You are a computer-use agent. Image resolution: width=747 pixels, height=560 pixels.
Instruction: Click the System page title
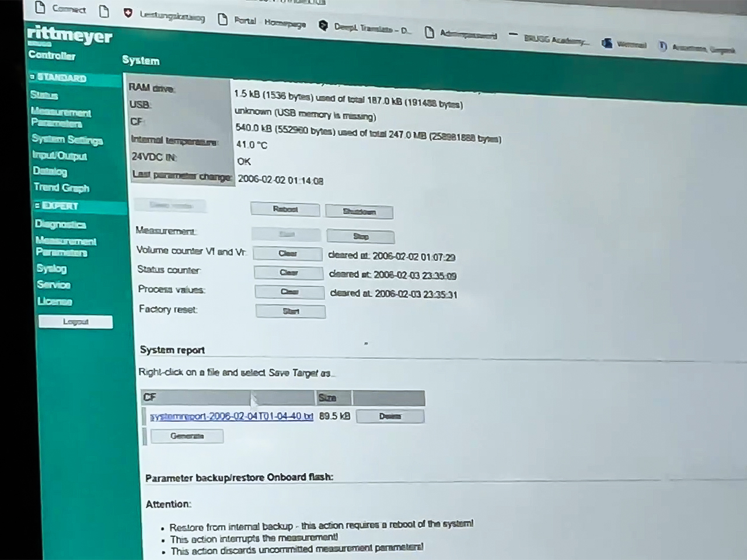coord(141,60)
